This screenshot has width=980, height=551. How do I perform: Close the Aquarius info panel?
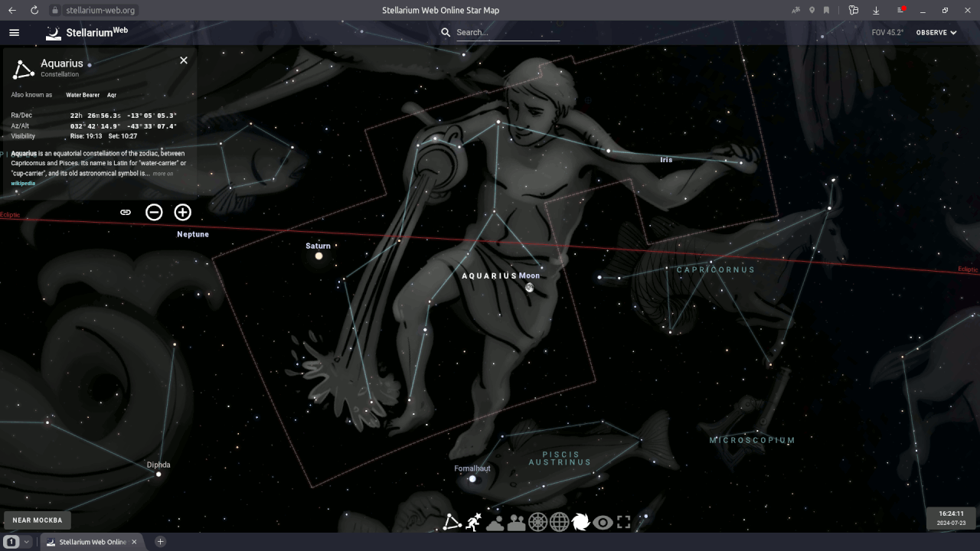coord(184,60)
